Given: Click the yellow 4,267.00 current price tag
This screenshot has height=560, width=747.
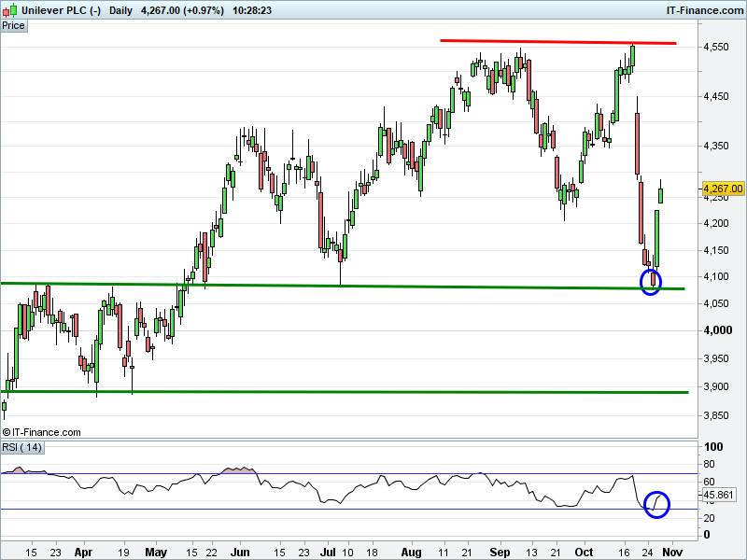Looking at the screenshot, I should point(723,189).
